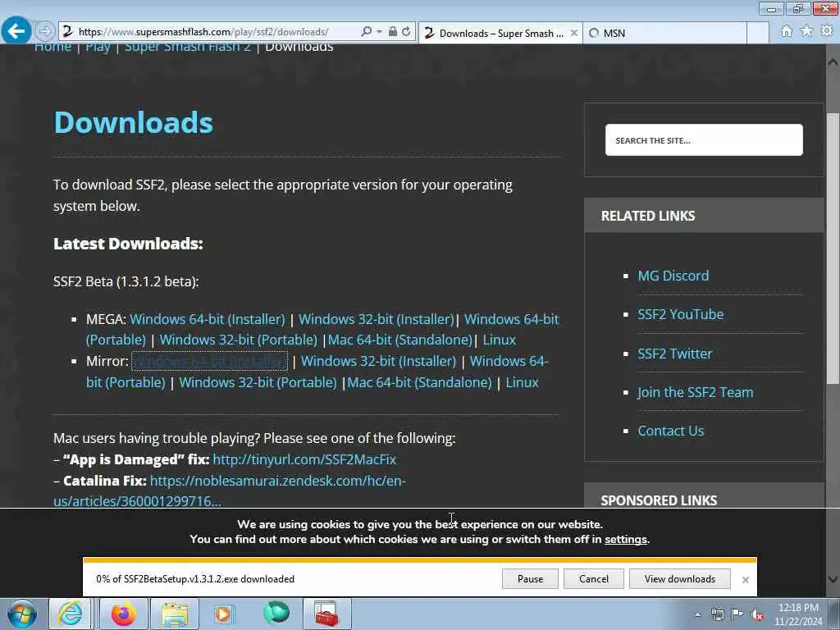840x630 pixels.
Task: Open MEGA Windows 32-bit (Installer) link
Action: click(x=376, y=319)
